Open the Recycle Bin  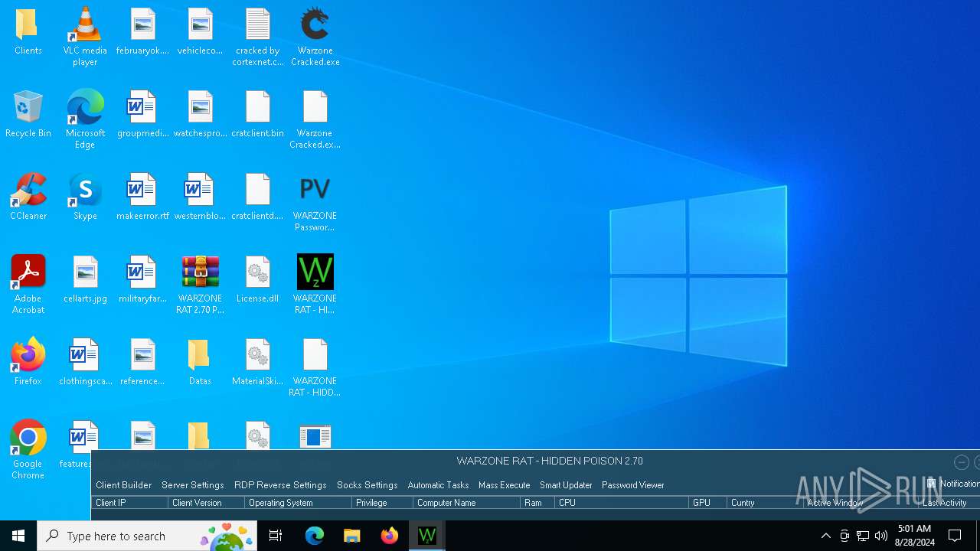pos(28,115)
